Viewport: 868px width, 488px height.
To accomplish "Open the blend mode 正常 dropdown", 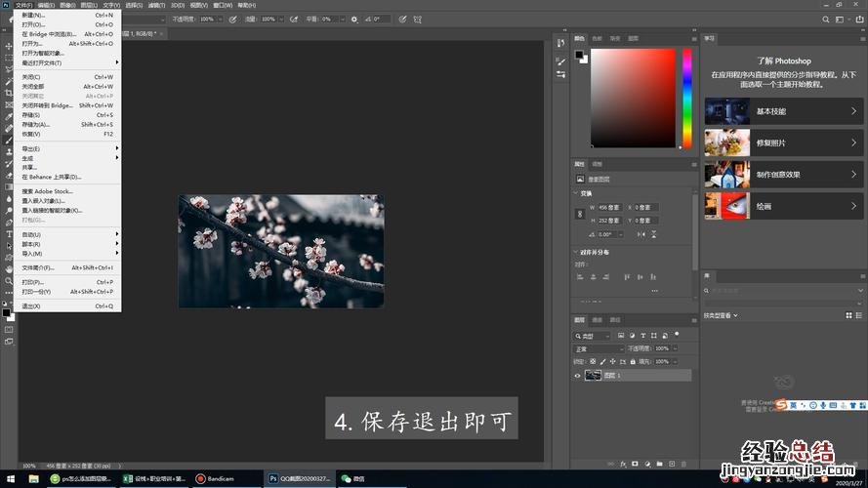I will tap(599, 348).
